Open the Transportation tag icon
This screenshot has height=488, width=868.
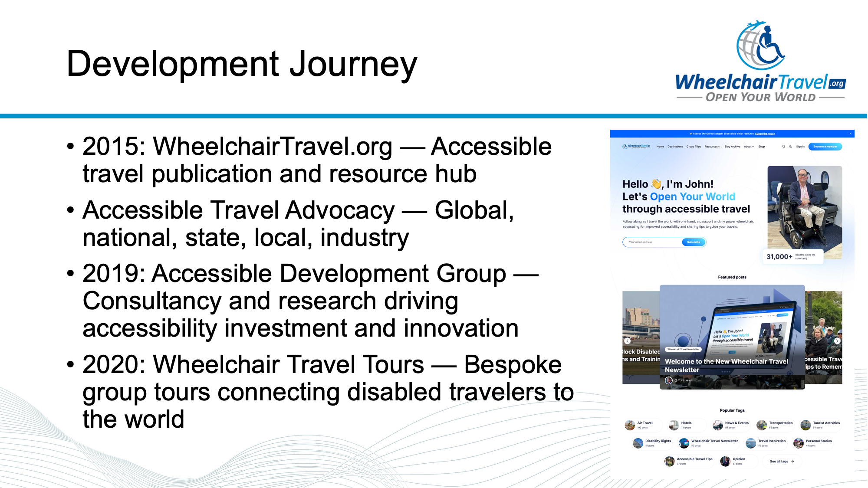(762, 425)
